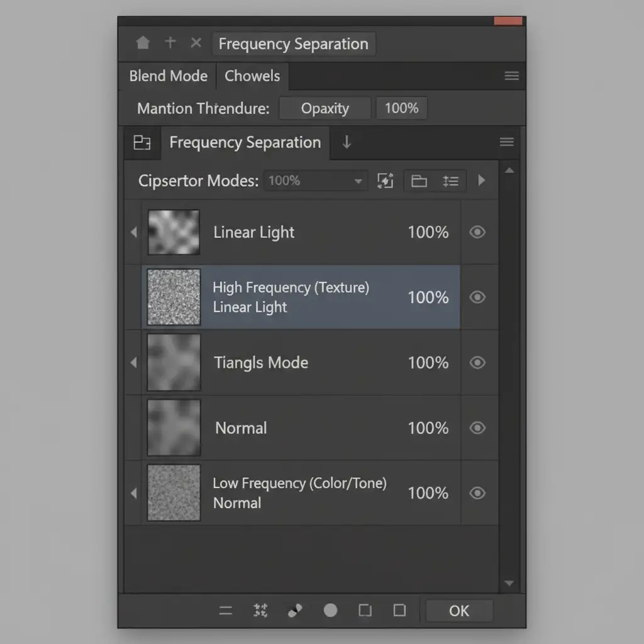Click the panel layout icon left of Frequency Separation tab
Viewport: 644px width, 644px height.
[142, 142]
